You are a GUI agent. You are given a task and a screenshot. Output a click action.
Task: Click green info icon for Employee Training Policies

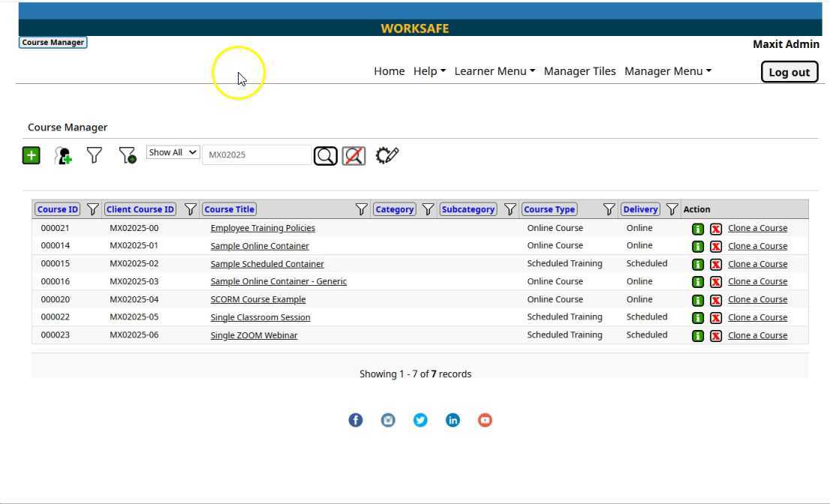coord(697,229)
